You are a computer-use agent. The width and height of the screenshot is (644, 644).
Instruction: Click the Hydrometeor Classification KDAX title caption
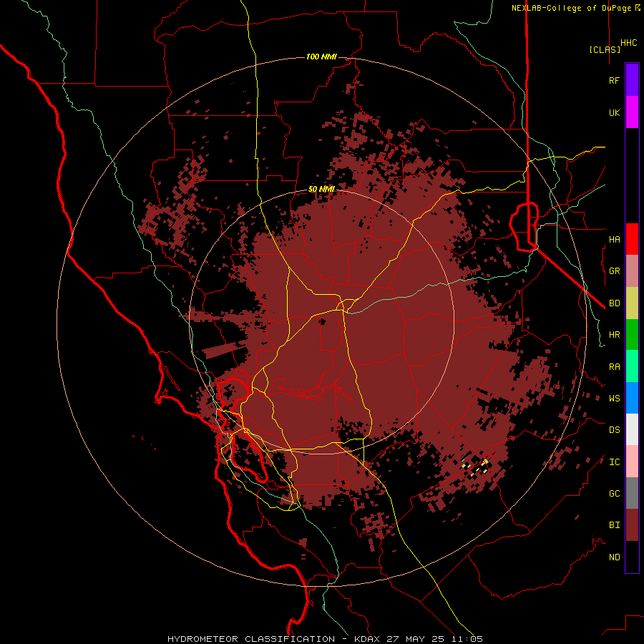[x=326, y=639]
